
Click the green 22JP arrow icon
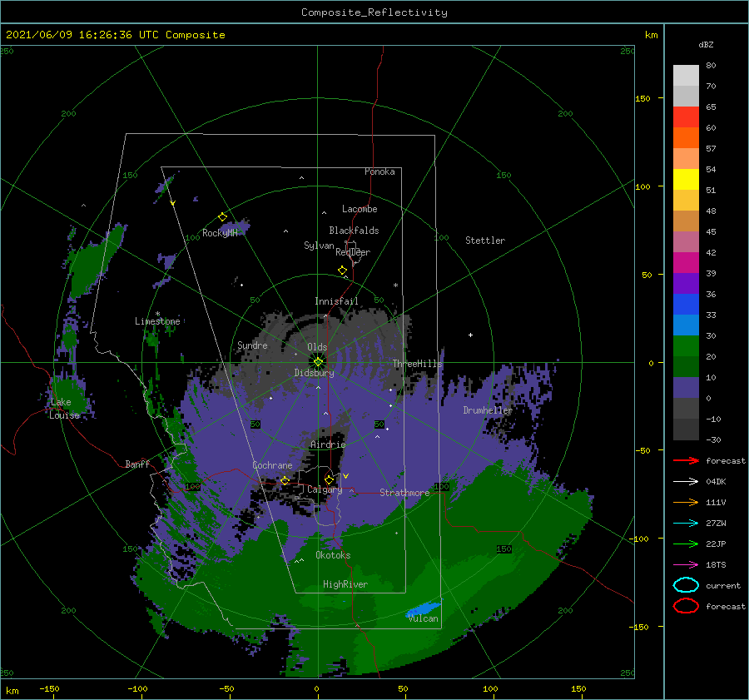pyautogui.click(x=686, y=544)
